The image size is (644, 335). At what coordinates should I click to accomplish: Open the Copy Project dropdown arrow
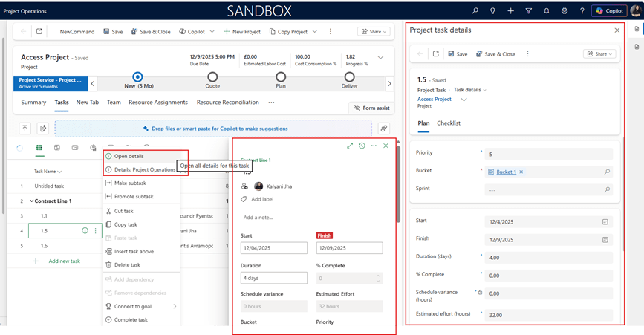pos(315,32)
